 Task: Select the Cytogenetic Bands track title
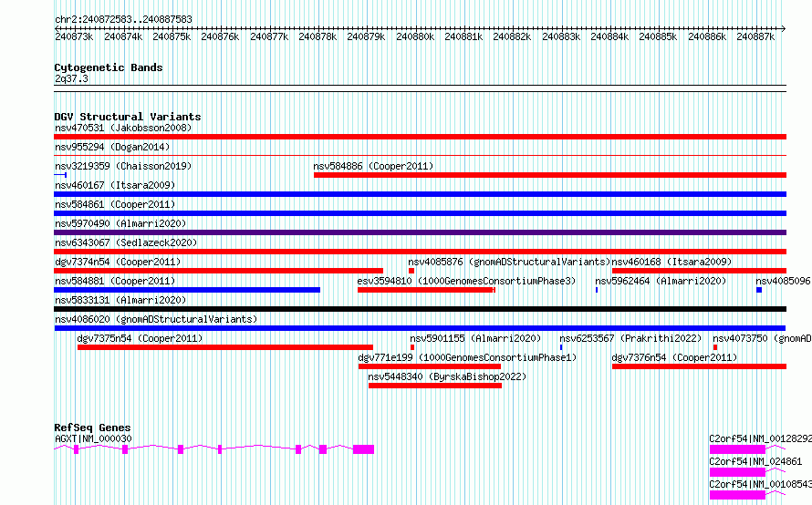[x=109, y=67]
